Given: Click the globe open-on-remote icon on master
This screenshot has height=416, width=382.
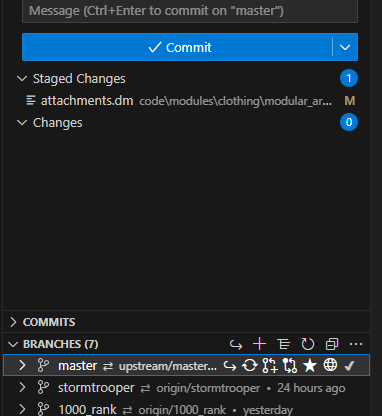Looking at the screenshot, I should click(330, 365).
